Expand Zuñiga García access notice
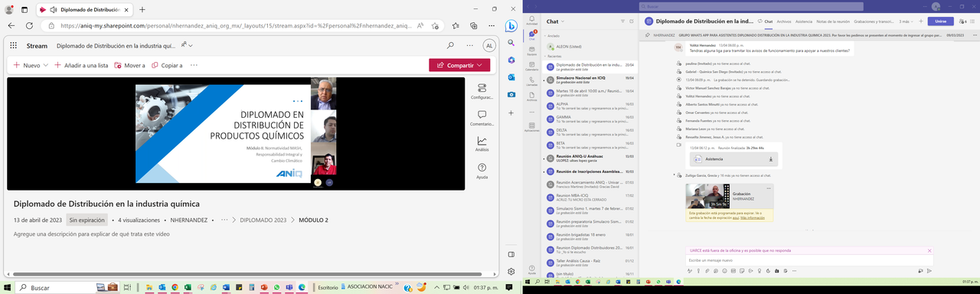This screenshot has height=294, width=980. tap(675, 175)
